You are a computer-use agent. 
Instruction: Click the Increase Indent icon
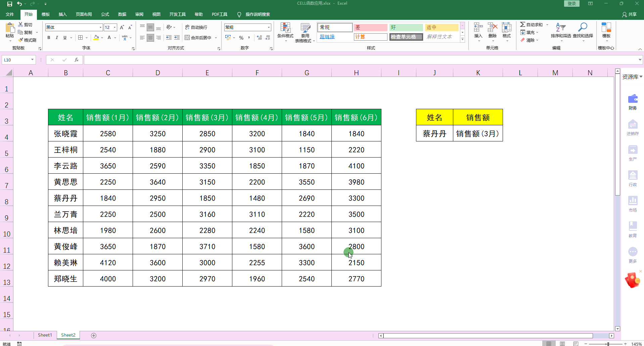[x=177, y=38]
